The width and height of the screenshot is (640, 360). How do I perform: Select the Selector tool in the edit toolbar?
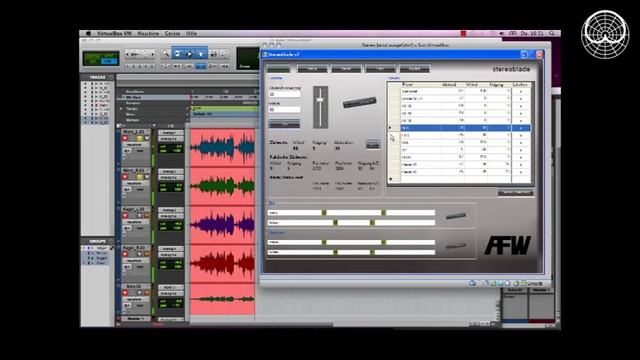pos(189,53)
